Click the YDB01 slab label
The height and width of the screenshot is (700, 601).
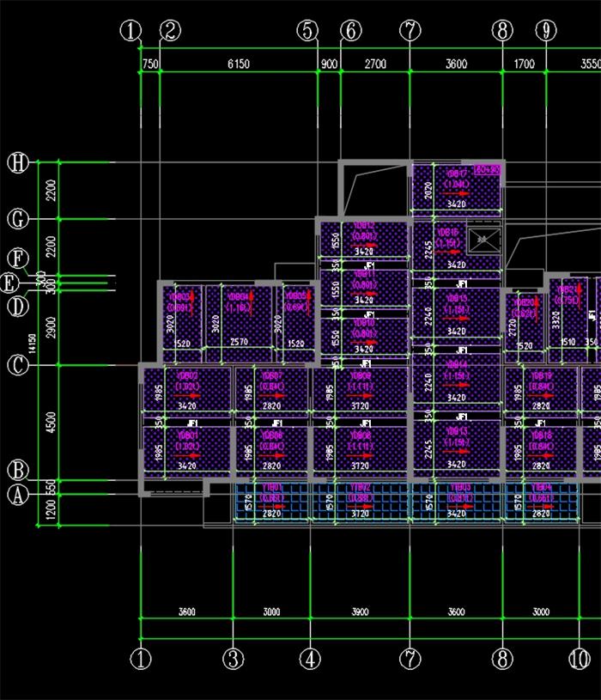click(x=186, y=436)
